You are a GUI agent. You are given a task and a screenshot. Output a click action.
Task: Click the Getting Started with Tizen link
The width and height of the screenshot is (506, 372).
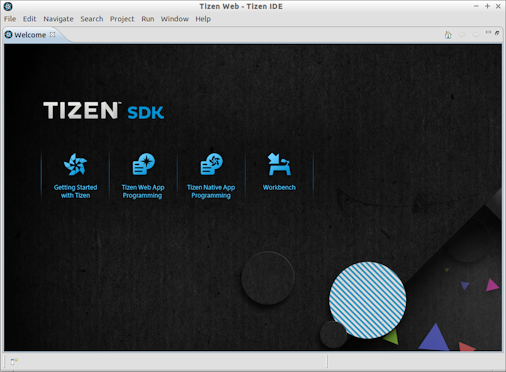[75, 191]
